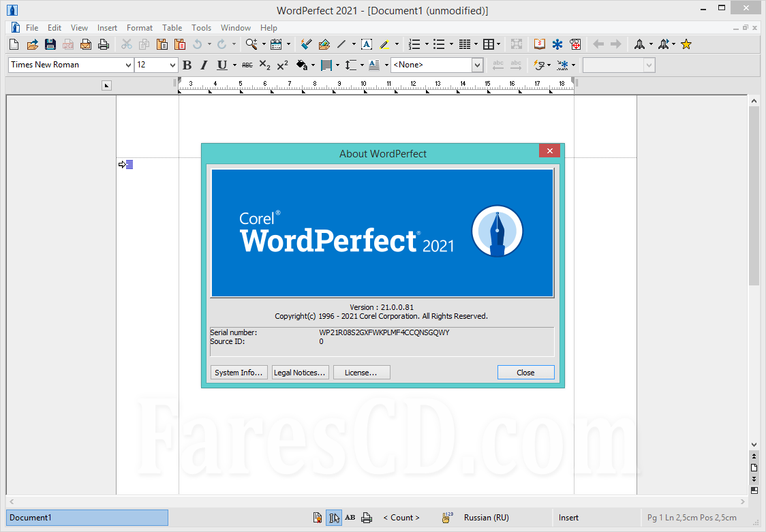Print document via the printer toolbar icon
The height and width of the screenshot is (532, 766).
click(104, 44)
